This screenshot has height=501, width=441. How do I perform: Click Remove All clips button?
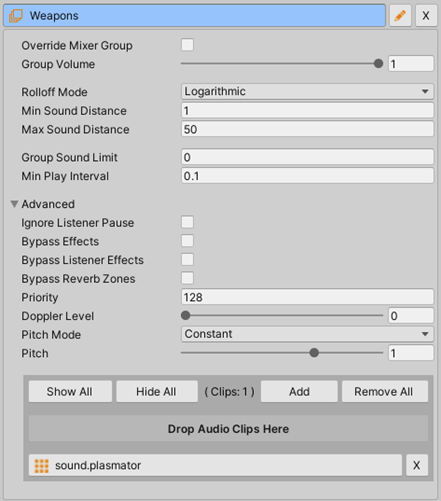[x=385, y=391]
